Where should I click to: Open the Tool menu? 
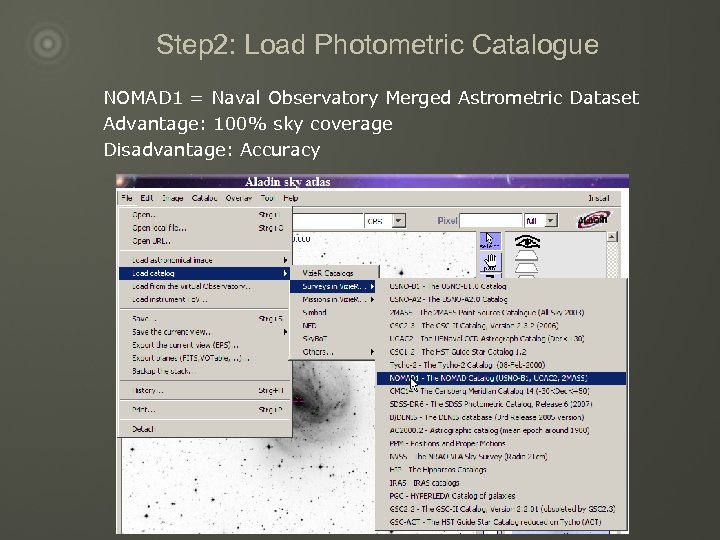coord(267,198)
